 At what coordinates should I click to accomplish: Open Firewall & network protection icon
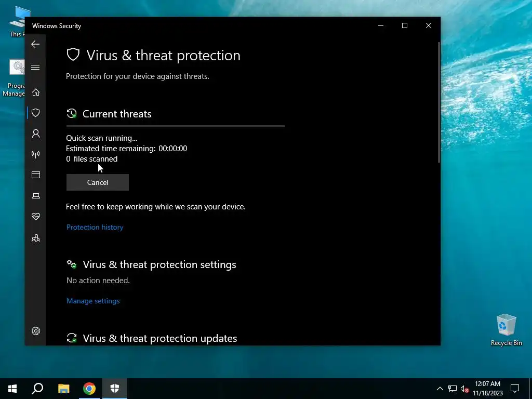click(x=36, y=154)
